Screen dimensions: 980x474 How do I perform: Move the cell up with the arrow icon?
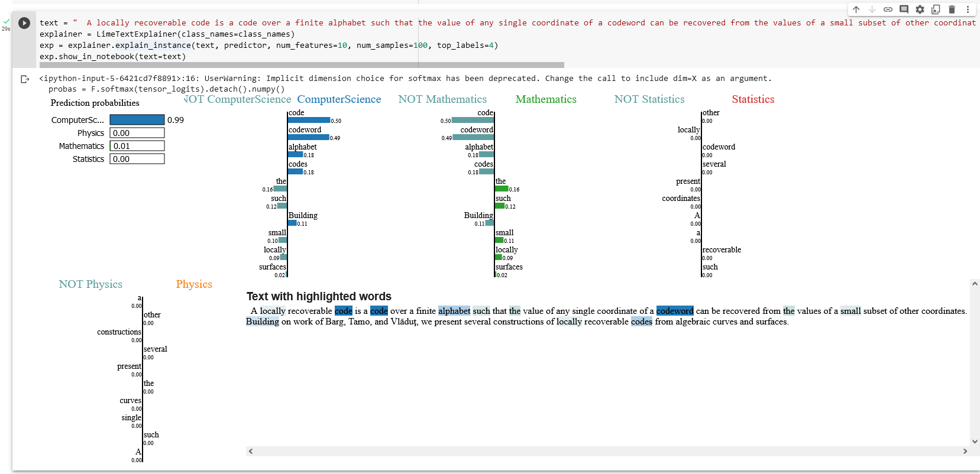tap(856, 9)
